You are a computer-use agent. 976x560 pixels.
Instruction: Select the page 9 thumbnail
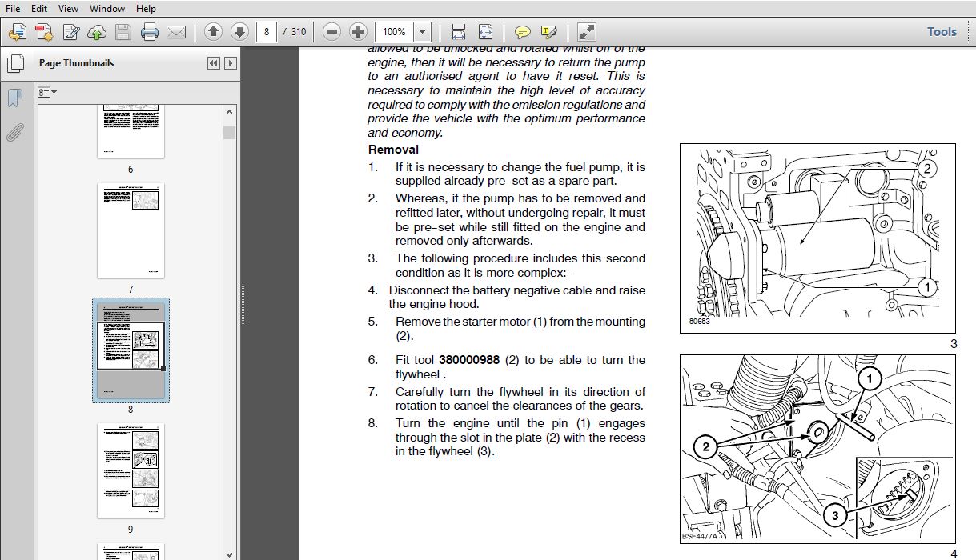[131, 470]
